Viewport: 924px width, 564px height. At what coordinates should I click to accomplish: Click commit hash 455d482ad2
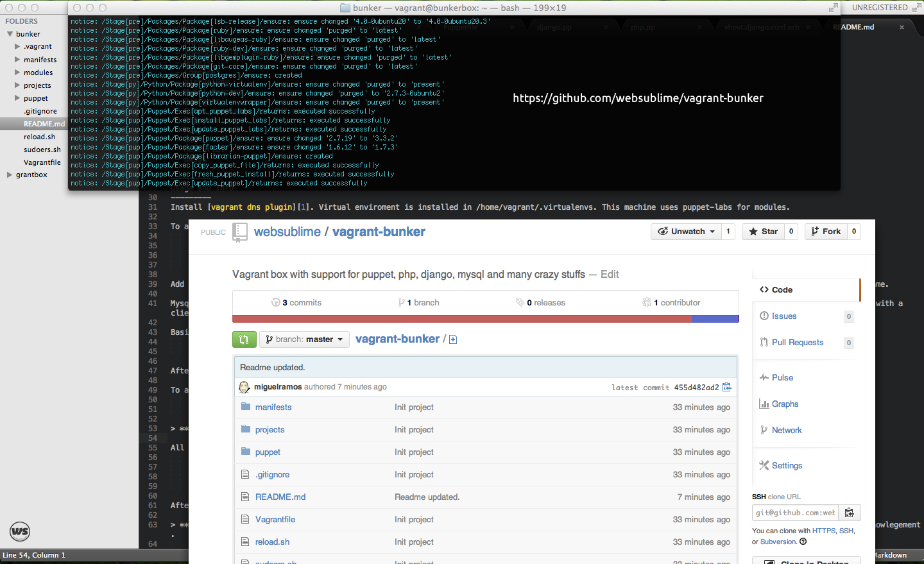[x=696, y=388]
